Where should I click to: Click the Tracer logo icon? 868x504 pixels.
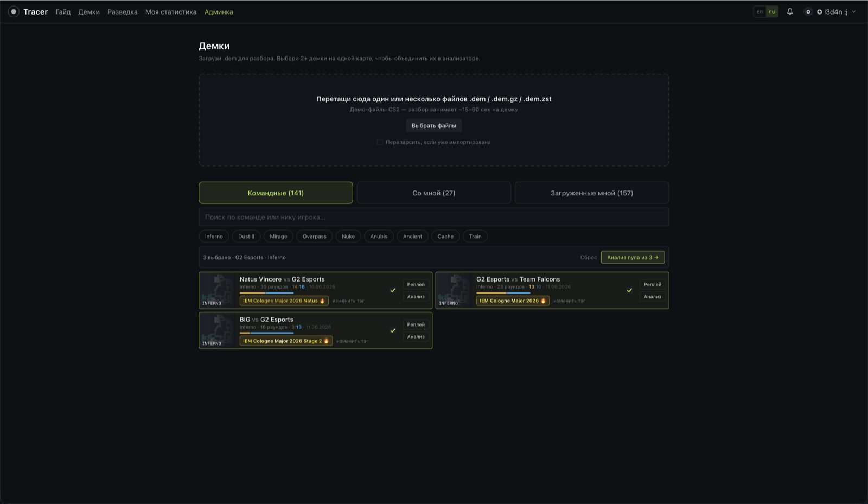(x=14, y=11)
